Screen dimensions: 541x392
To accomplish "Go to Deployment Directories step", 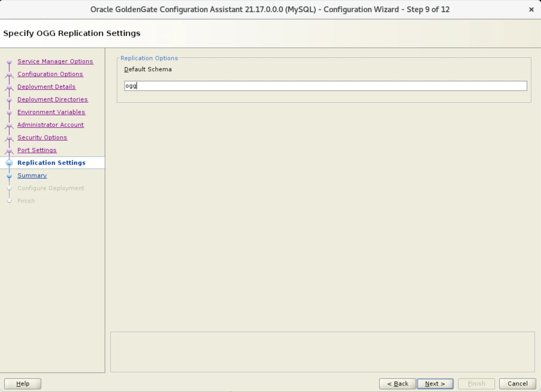I will (x=53, y=99).
